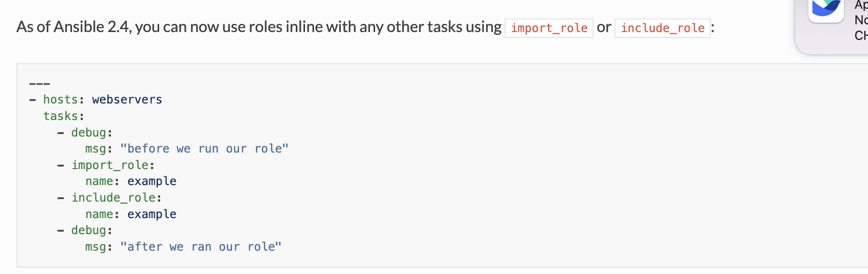Image resolution: width=868 pixels, height=274 pixels.
Task: Click the include_role key inside the code block
Action: [x=113, y=198]
